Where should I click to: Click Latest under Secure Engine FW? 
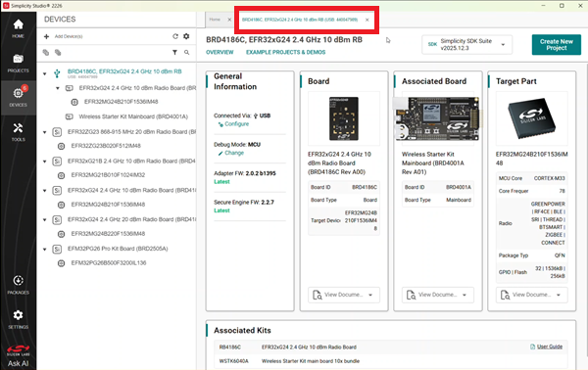221,210
